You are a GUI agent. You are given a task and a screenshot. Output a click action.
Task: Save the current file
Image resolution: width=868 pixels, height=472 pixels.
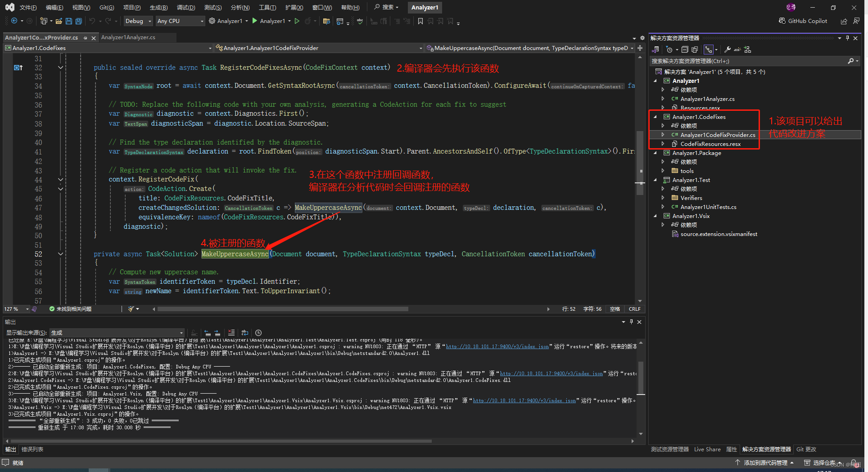point(69,21)
